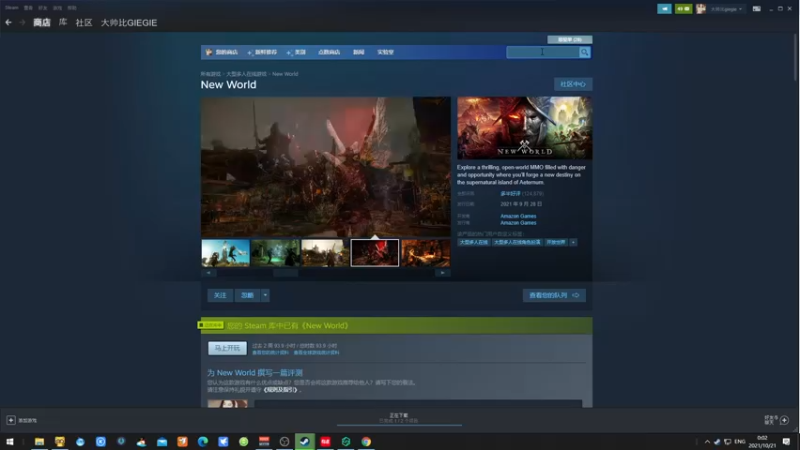
Task: Open global gameplay stats link
Action: (316, 353)
